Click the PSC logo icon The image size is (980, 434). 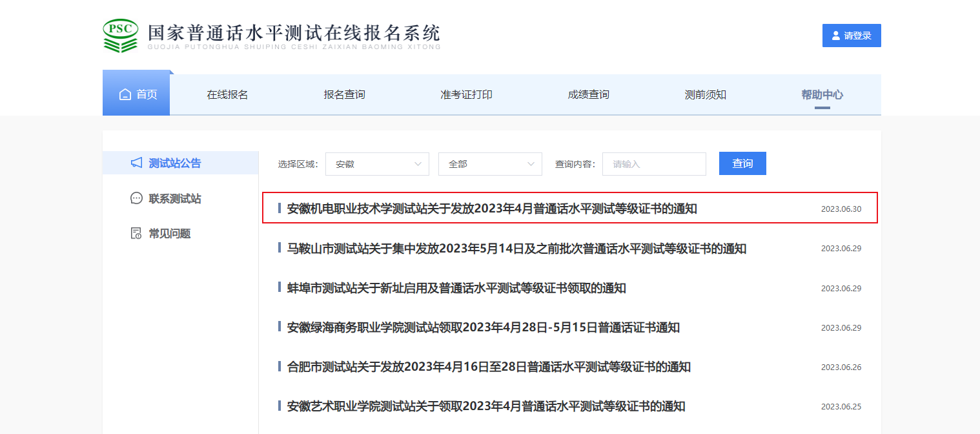coord(121,36)
